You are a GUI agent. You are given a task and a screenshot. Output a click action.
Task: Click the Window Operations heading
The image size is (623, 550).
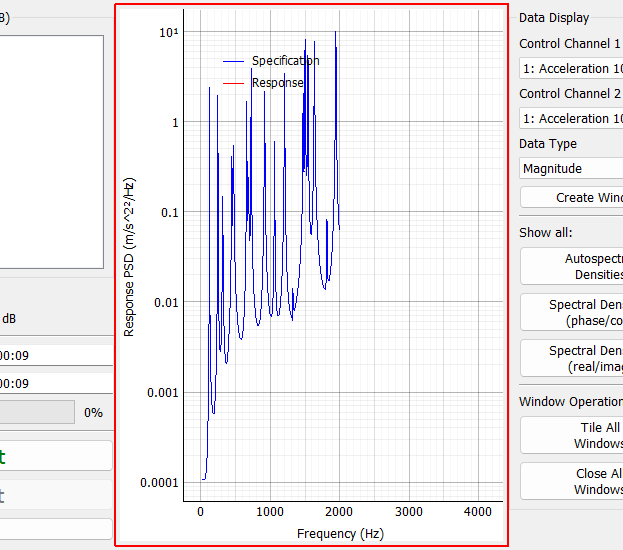tap(571, 402)
